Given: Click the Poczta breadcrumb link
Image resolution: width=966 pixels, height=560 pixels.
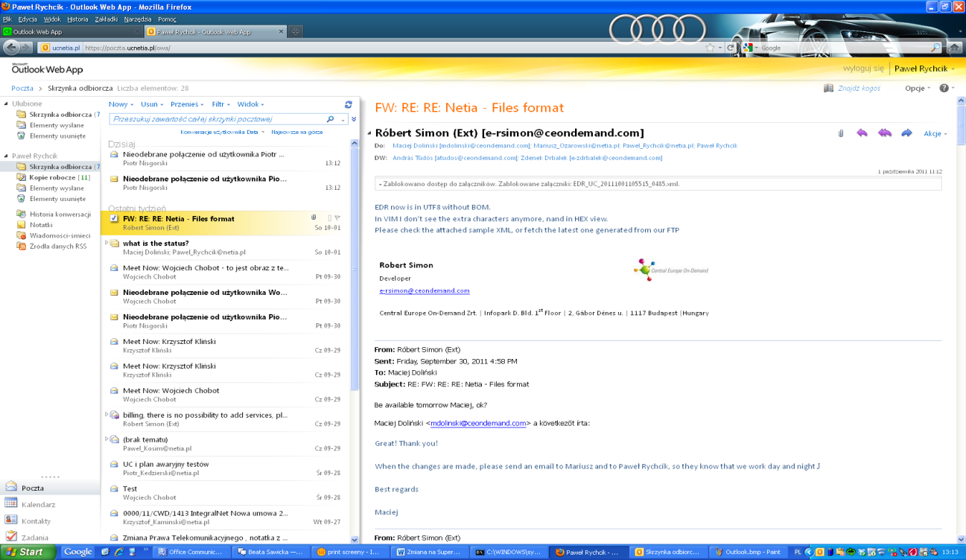Looking at the screenshot, I should (22, 88).
